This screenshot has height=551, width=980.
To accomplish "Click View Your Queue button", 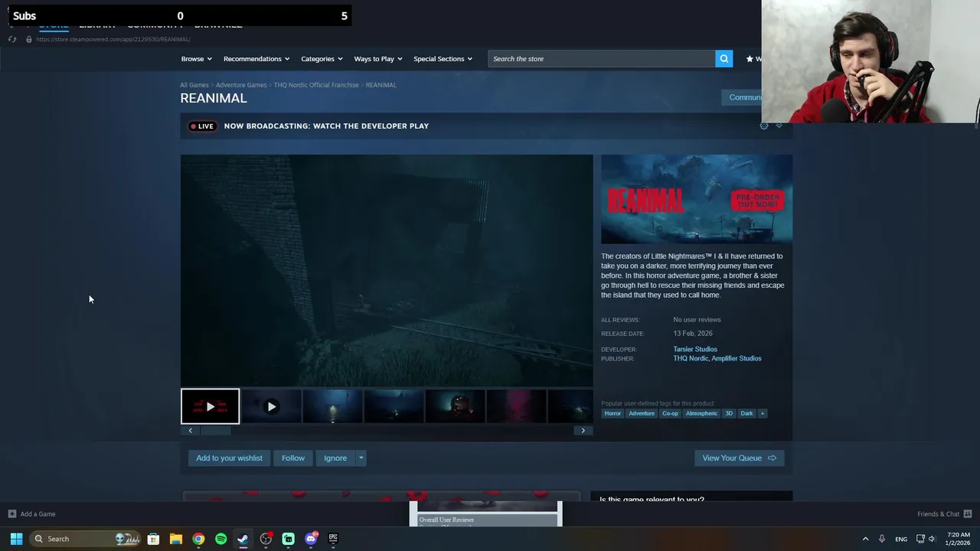I will (739, 458).
